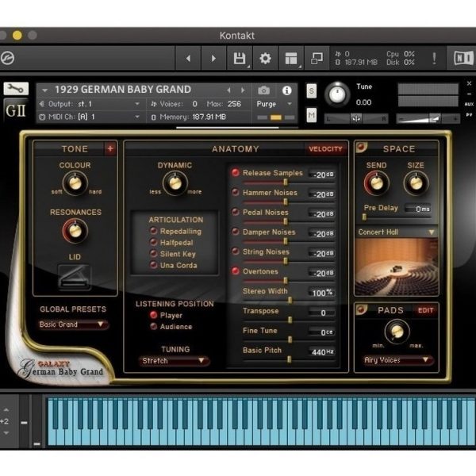Click the Concert Hall image thumbnail
476x476 pixels.
(397, 267)
